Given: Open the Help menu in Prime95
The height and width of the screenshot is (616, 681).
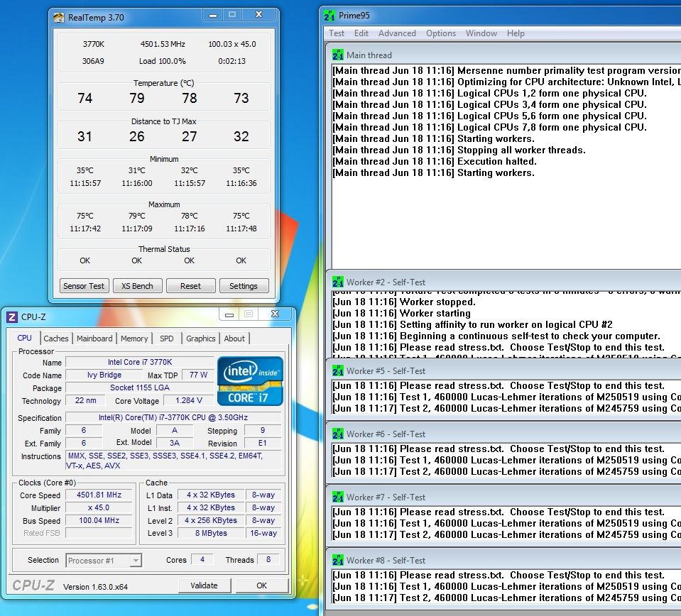Looking at the screenshot, I should point(516,33).
